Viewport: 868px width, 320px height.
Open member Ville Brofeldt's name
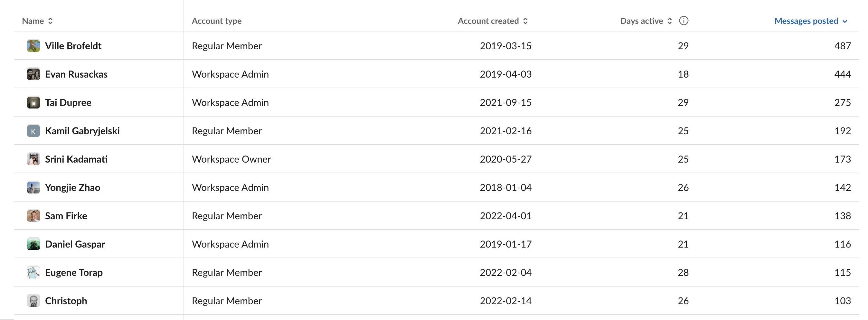73,46
